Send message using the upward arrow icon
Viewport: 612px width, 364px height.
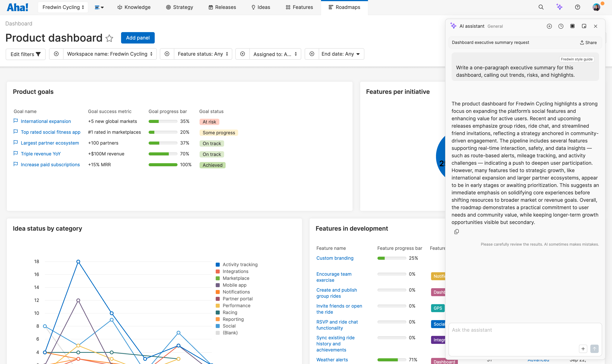point(594,349)
